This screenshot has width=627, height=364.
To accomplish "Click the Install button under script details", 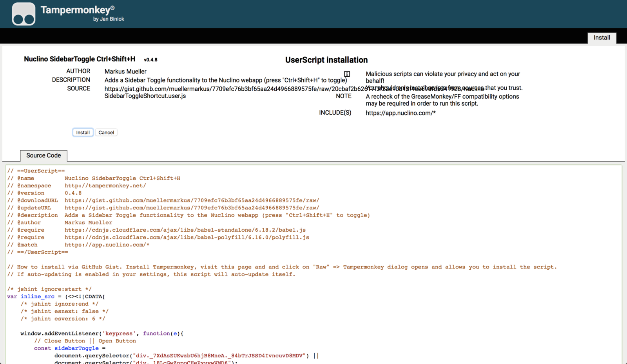I will coord(83,132).
